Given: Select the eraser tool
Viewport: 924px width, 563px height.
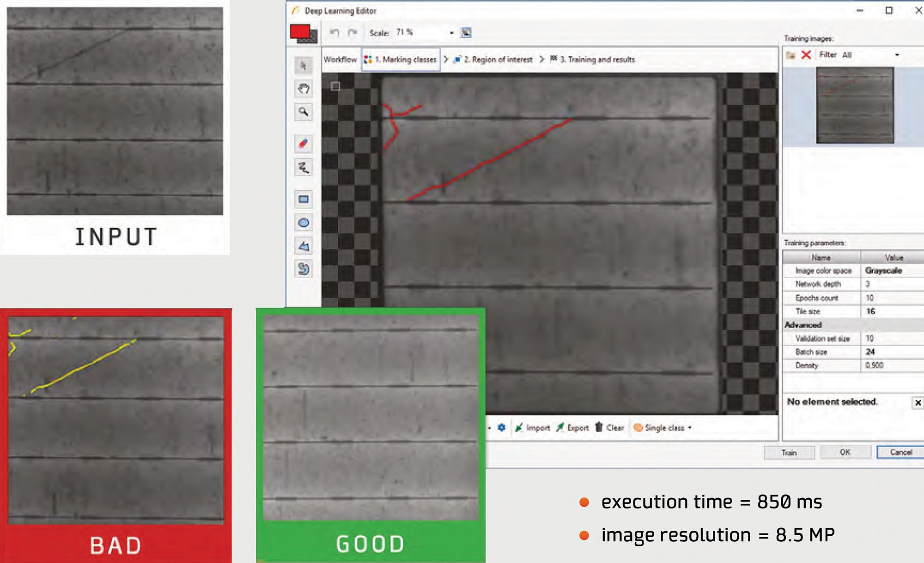Looking at the screenshot, I should click(304, 144).
